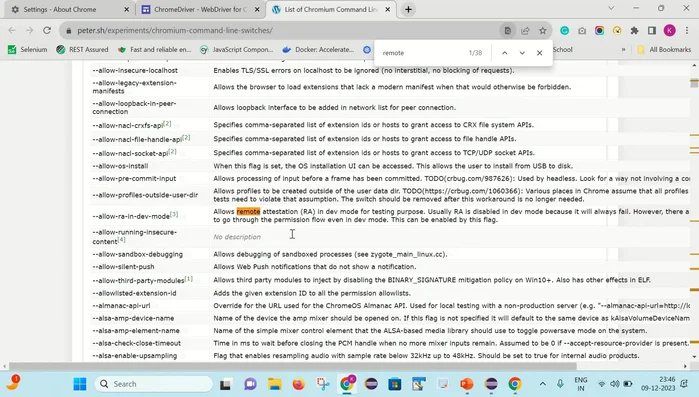Click footnote [3] beside allow-ra-in-dev-mode
The image size is (699, 397).
[174, 214]
